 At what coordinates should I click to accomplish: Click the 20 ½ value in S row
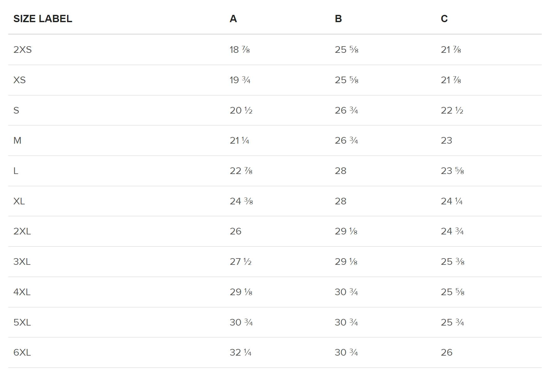tap(241, 110)
